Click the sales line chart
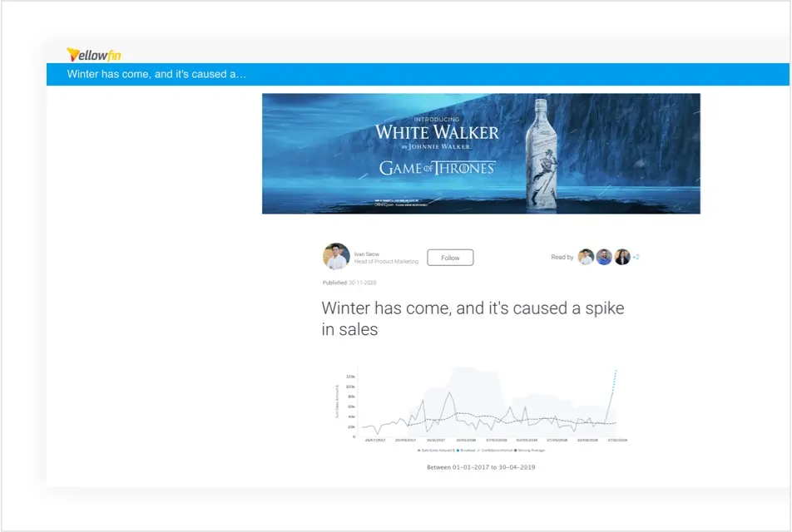This screenshot has width=792, height=532. click(483, 404)
